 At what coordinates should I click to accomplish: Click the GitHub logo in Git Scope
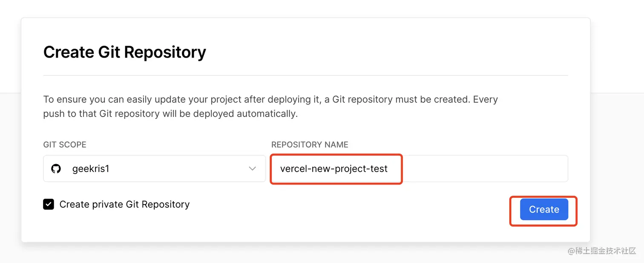click(x=56, y=169)
